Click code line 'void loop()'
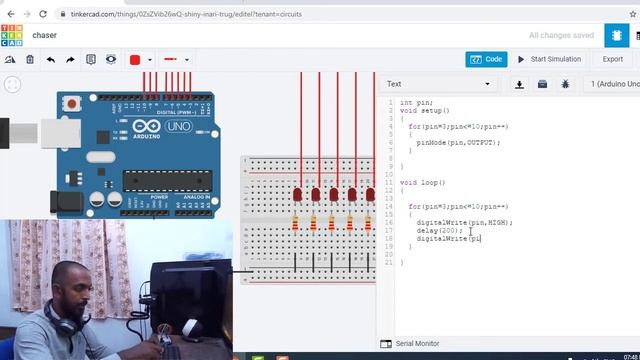The image size is (640, 360). click(x=422, y=182)
